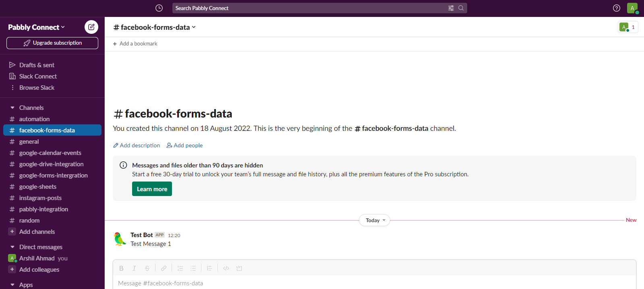
Task: Click the ordered list icon
Action: pos(180,268)
